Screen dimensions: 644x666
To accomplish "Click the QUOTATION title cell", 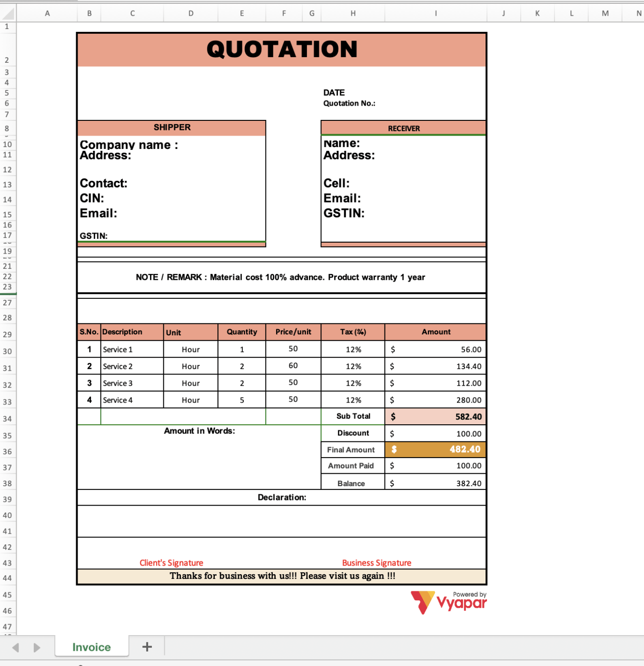I will pos(282,49).
